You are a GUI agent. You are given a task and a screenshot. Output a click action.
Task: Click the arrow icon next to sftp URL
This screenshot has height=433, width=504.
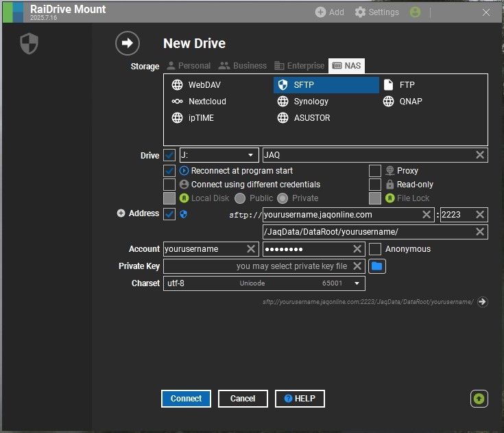[482, 302]
